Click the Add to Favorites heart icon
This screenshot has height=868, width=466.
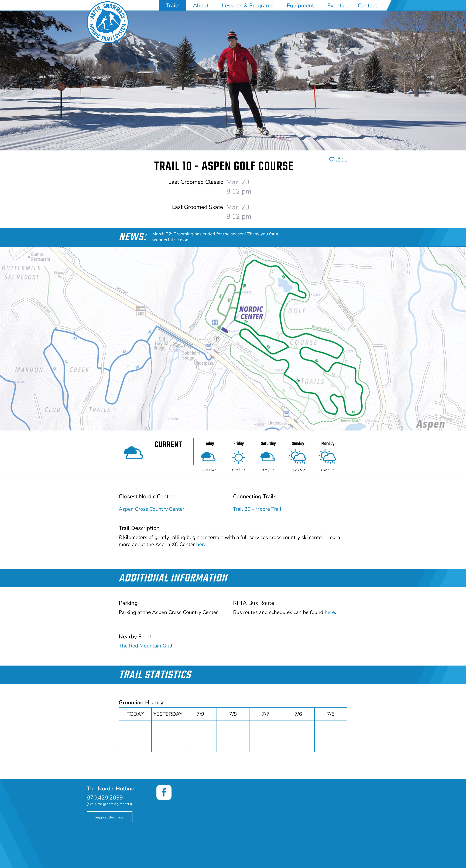pyautogui.click(x=332, y=159)
